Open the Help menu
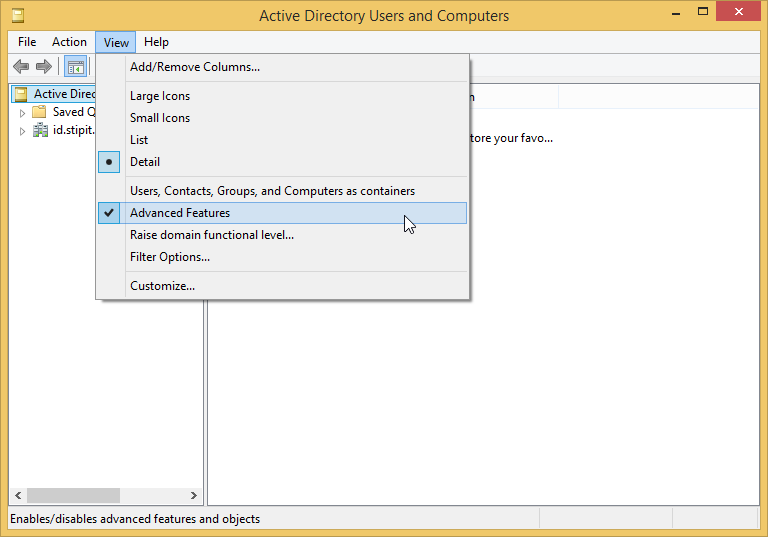768x537 pixels. 156,42
